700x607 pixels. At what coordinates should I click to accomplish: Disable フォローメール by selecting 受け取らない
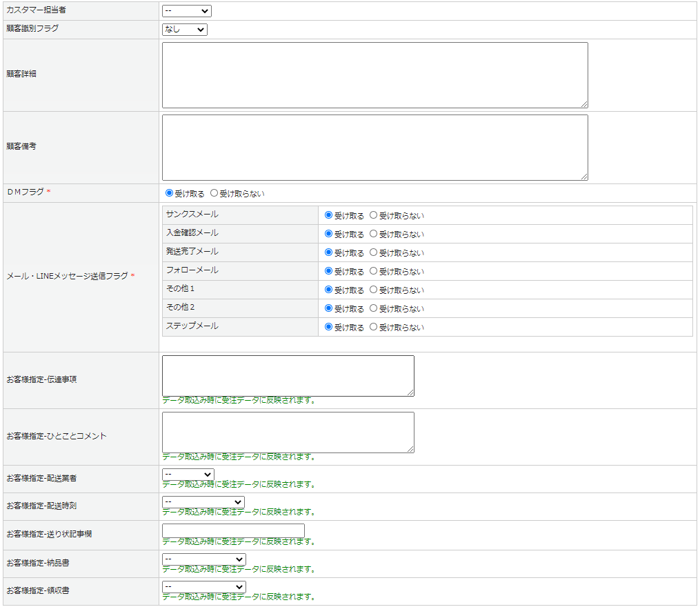(374, 272)
